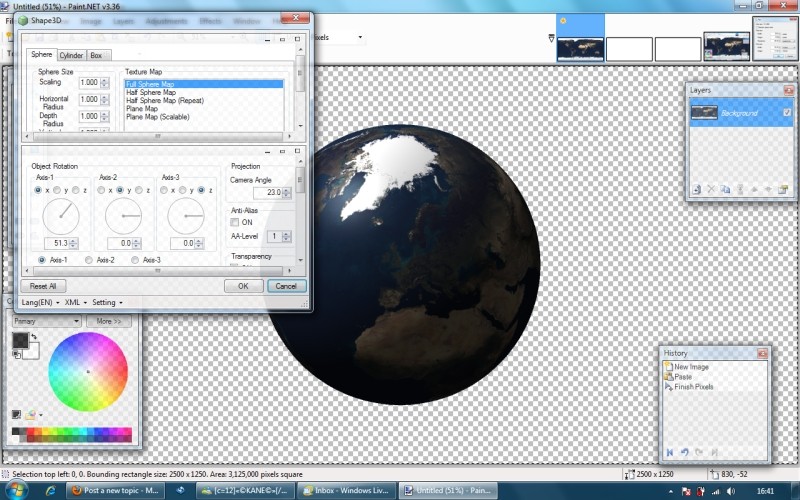Increase the Horizontal Radius spinner value
This screenshot has width=800, height=500.
[x=105, y=97]
